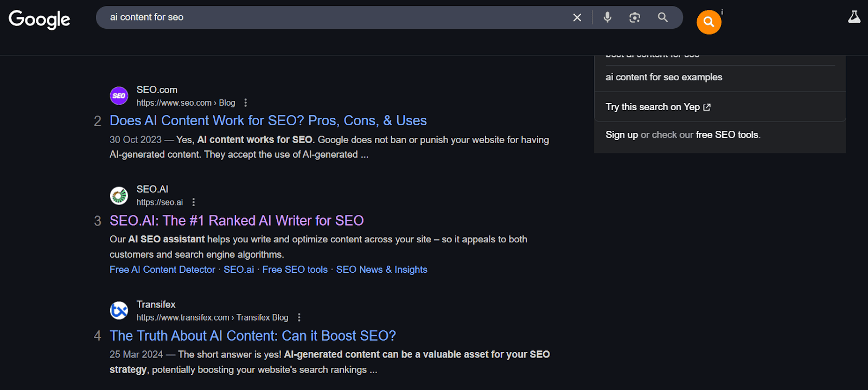The height and width of the screenshot is (390, 868).
Task: Start voice search with microphone icon
Action: point(608,17)
